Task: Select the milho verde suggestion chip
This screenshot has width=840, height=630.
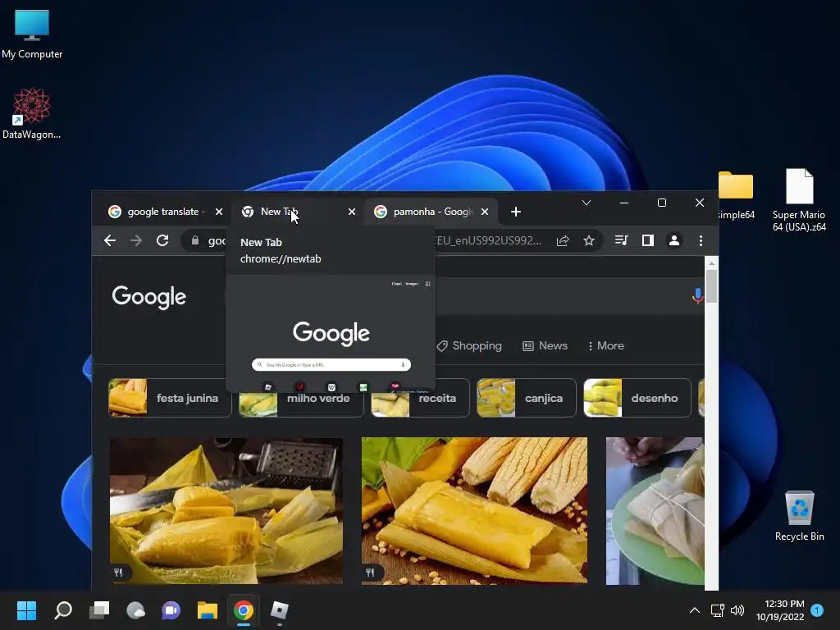Action: click(301, 398)
